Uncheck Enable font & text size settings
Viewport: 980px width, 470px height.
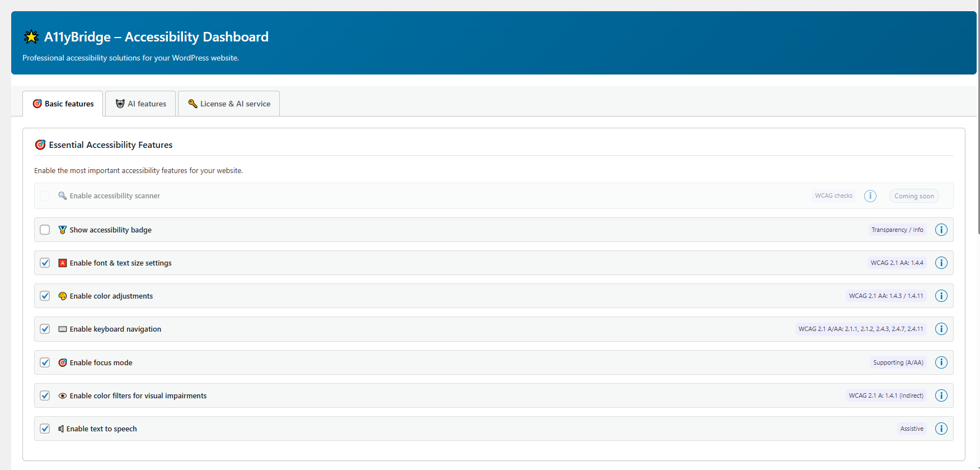45,263
